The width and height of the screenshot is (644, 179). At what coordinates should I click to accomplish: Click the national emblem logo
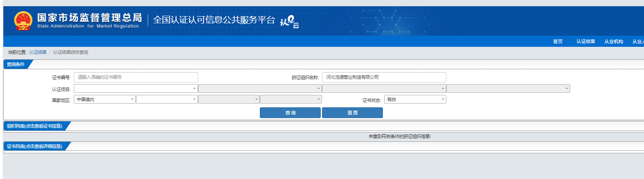23,21
